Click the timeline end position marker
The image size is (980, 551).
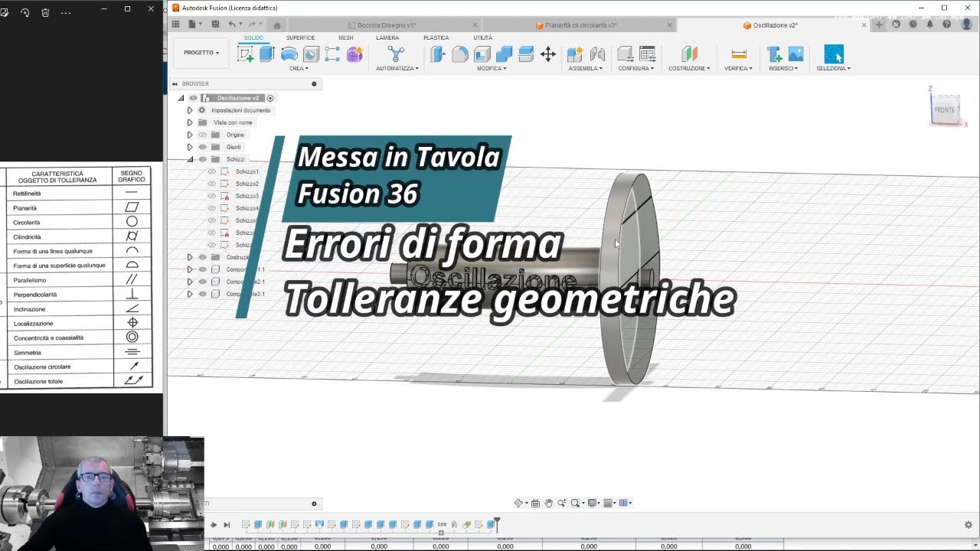pos(497,523)
